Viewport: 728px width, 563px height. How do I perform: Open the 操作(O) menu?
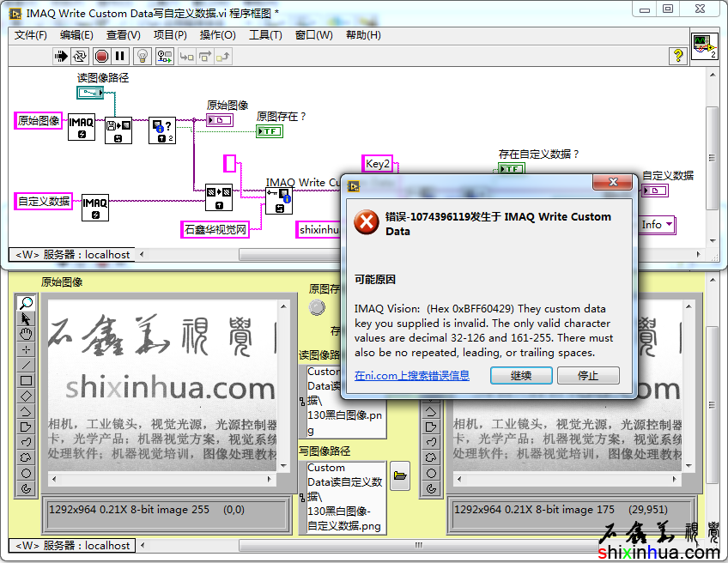click(217, 35)
